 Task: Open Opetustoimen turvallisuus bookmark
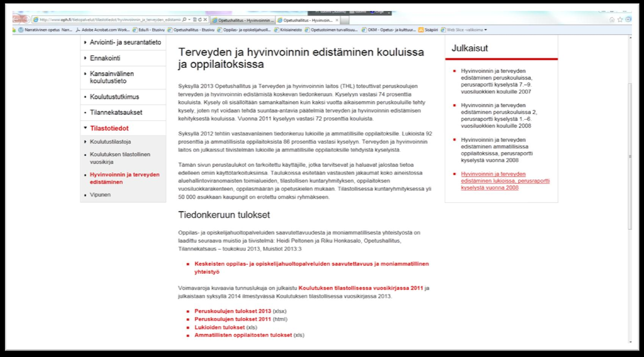(x=331, y=30)
